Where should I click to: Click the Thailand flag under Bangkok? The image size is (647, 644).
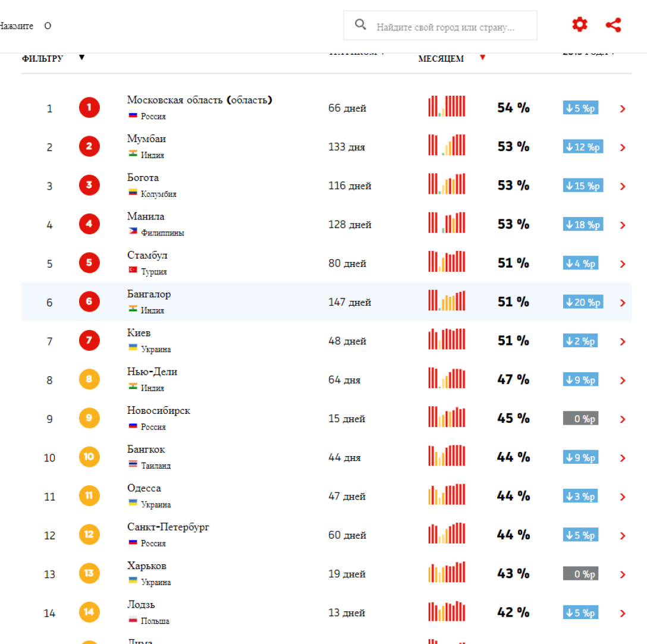[x=133, y=465]
